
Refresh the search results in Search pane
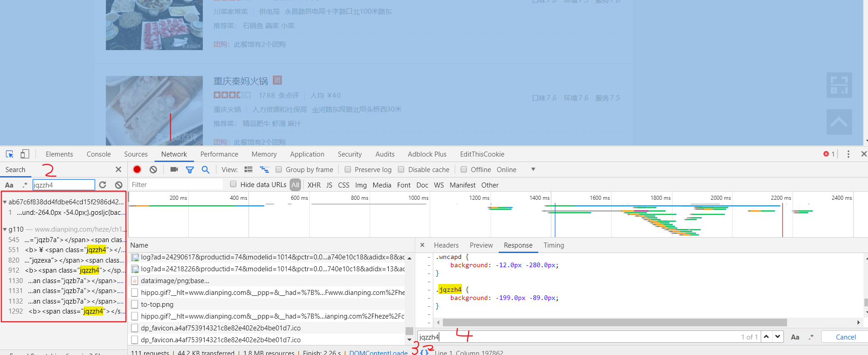coord(103,185)
